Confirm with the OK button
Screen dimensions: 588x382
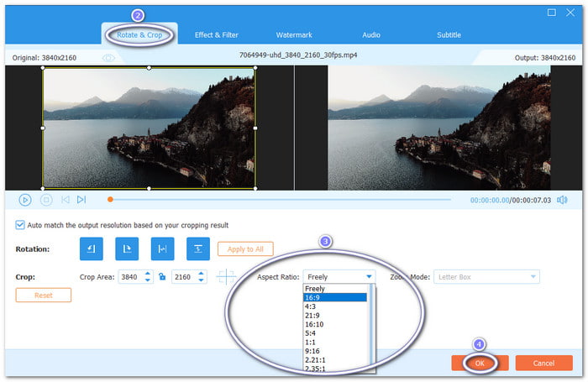[480, 363]
